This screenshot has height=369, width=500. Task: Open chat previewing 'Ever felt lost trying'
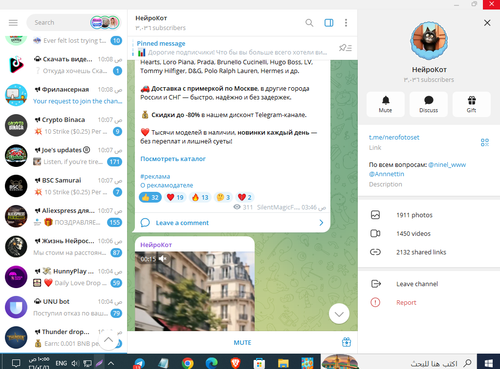[63, 41]
